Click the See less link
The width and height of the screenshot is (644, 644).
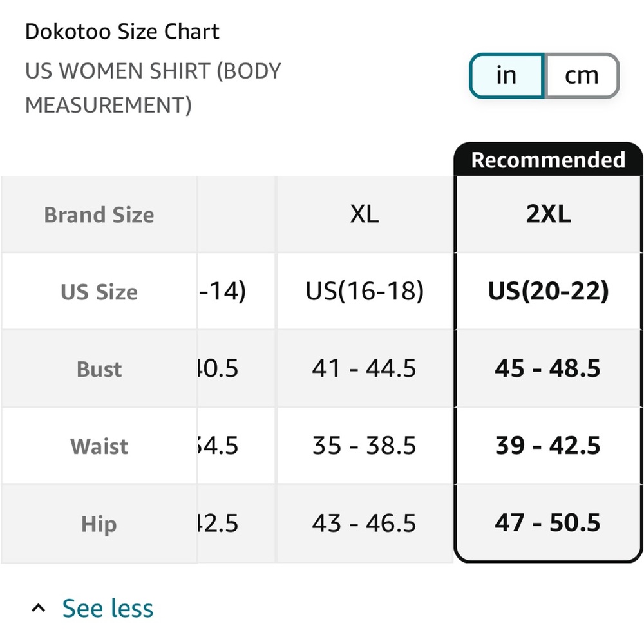(108, 608)
